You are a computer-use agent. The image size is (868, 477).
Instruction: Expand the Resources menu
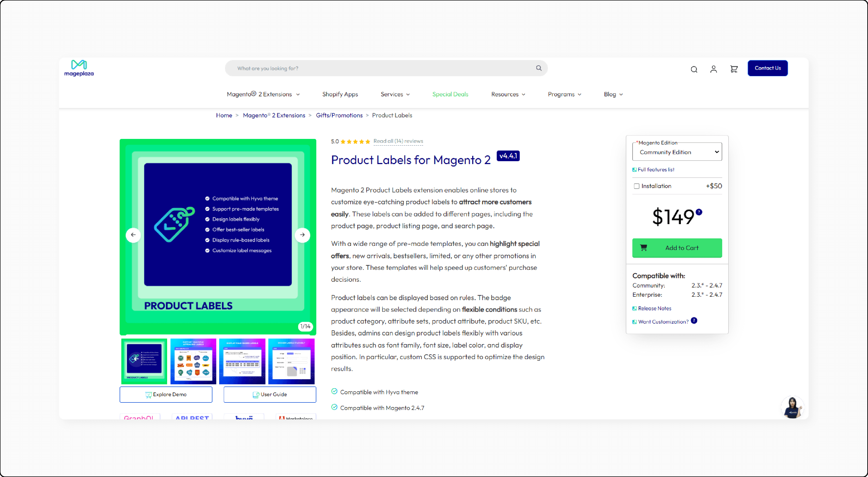point(508,94)
